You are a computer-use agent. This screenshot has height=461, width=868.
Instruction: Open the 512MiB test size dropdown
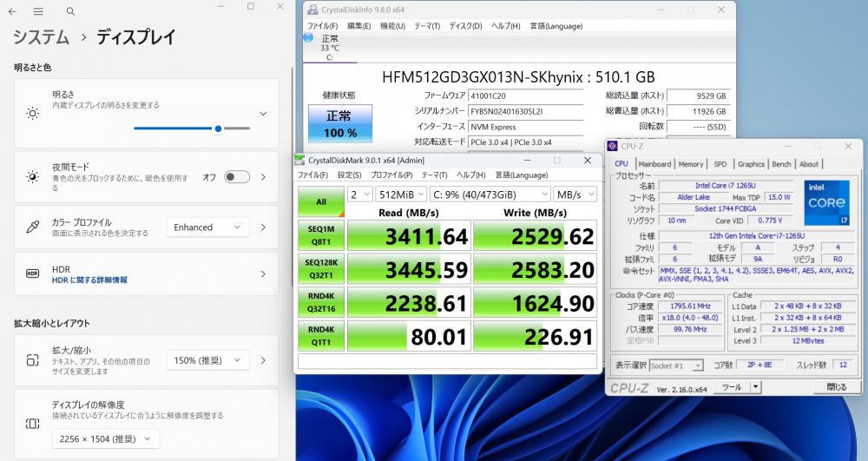coord(401,194)
